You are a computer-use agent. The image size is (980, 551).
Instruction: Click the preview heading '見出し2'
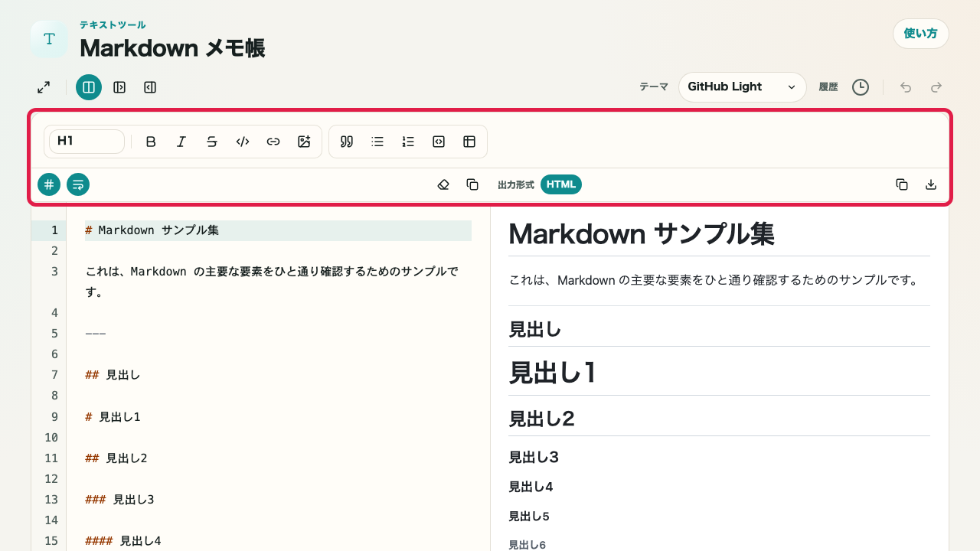coord(541,419)
